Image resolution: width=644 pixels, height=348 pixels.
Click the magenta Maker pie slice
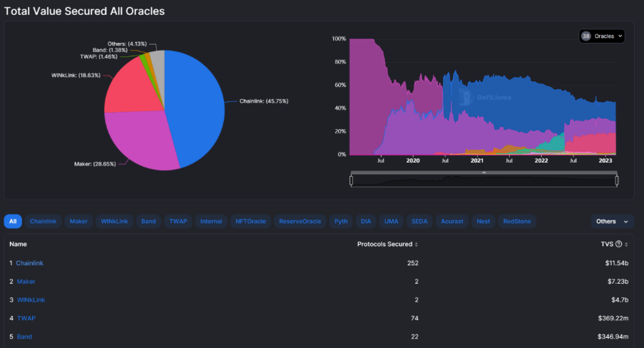click(142, 140)
